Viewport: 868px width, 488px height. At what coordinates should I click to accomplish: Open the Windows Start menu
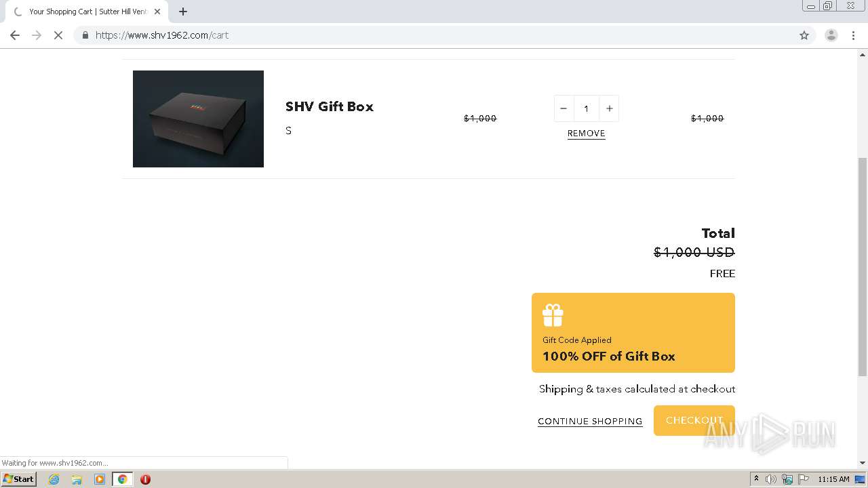pyautogui.click(x=19, y=479)
